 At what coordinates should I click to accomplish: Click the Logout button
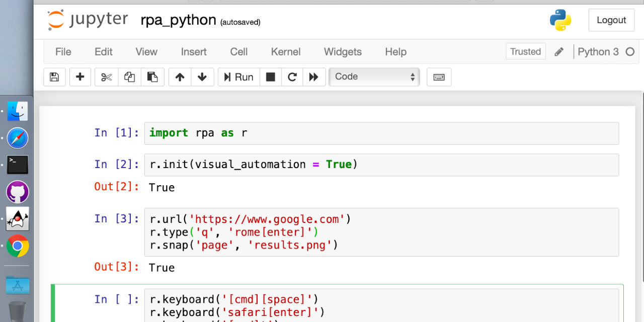611,20
